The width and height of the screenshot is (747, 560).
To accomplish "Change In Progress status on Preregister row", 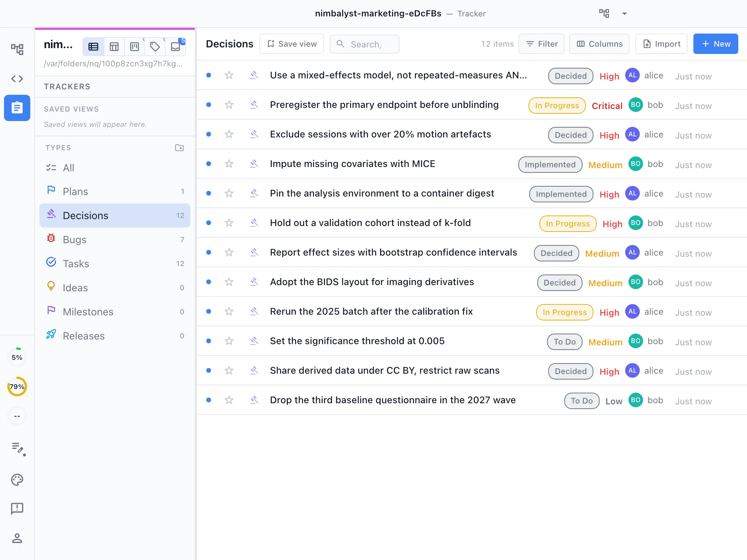I will point(557,105).
